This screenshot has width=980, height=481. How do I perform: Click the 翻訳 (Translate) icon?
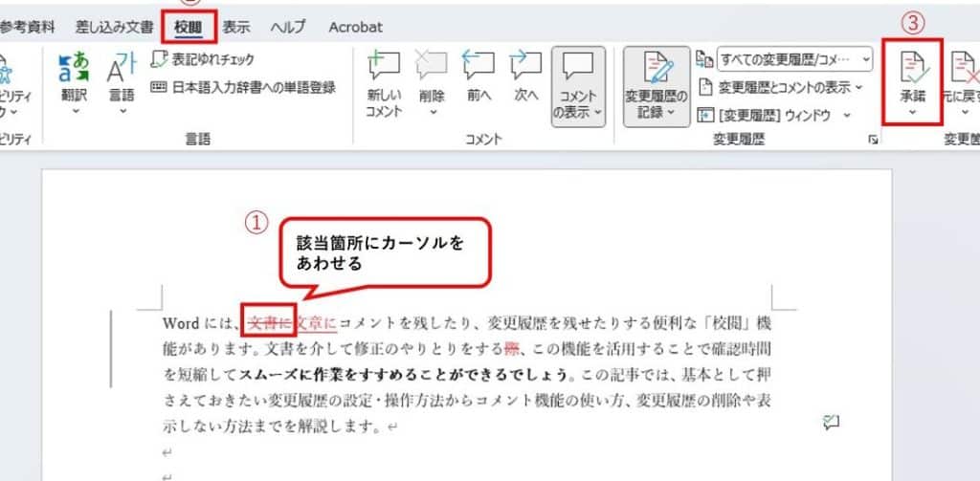[74, 69]
